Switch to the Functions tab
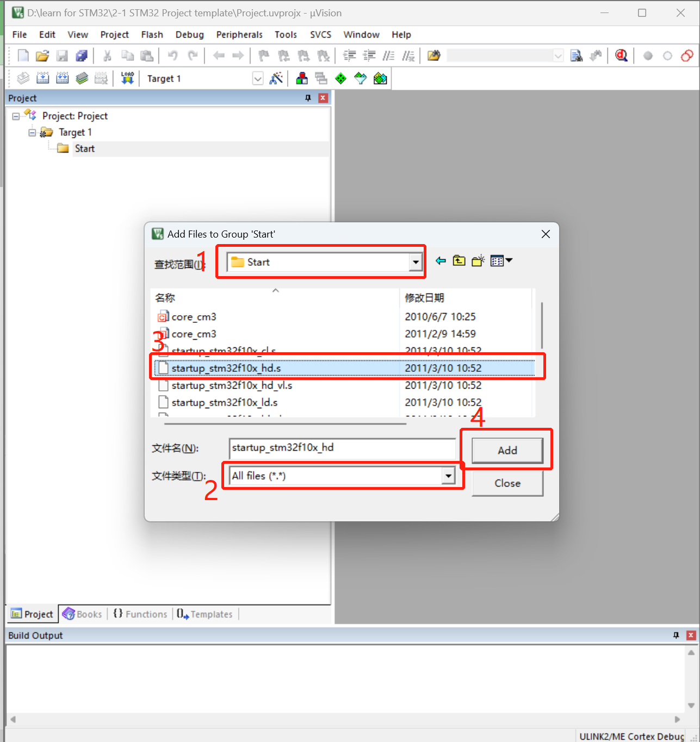Image resolution: width=700 pixels, height=742 pixels. point(140,614)
